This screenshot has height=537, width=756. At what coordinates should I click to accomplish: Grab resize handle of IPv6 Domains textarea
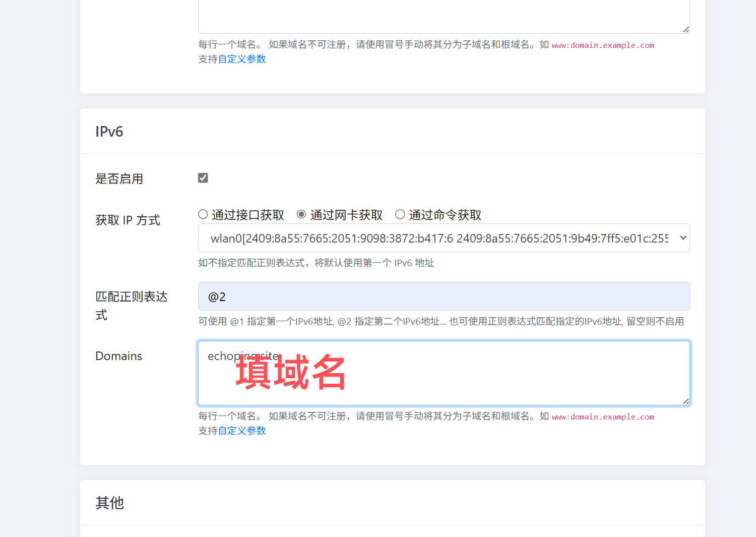[x=686, y=401]
